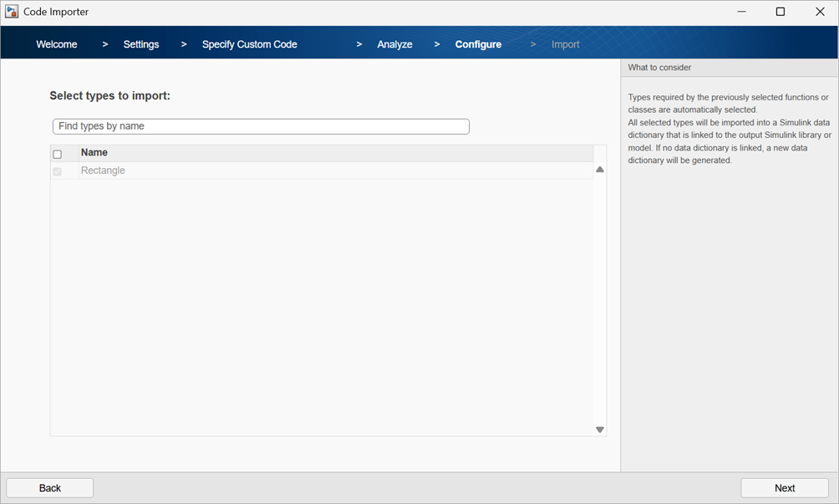Click the Back button
839x504 pixels.
tap(49, 487)
